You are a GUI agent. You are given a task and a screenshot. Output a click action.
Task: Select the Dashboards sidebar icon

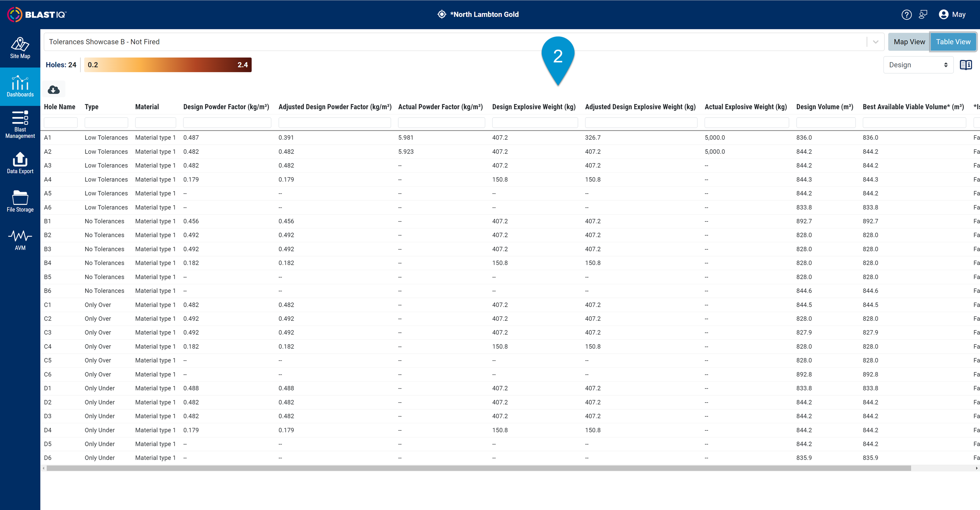(20, 86)
